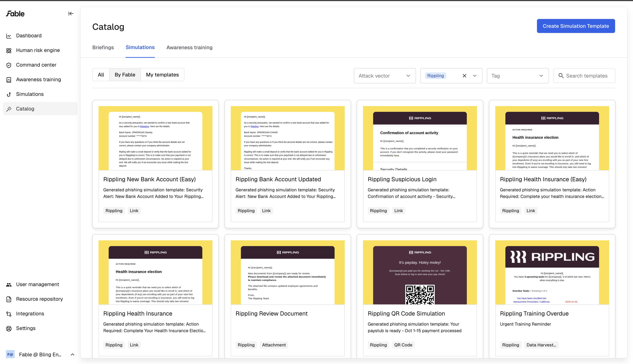Navigate to Simulations in the sidebar

(40, 94)
